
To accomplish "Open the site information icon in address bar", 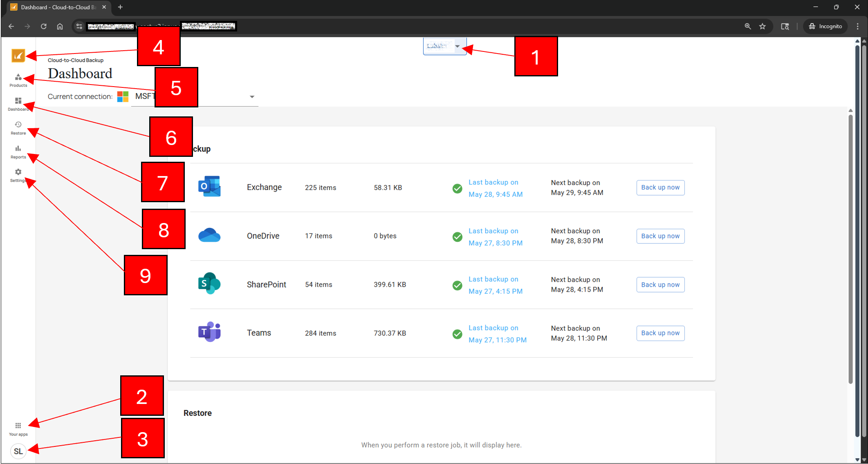I will (x=79, y=26).
